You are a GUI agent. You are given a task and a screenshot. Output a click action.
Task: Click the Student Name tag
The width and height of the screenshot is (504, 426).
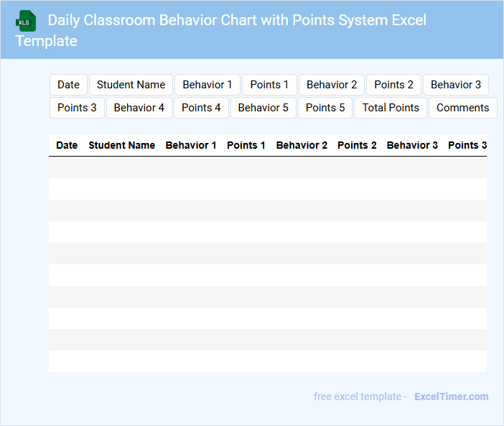pyautogui.click(x=131, y=85)
